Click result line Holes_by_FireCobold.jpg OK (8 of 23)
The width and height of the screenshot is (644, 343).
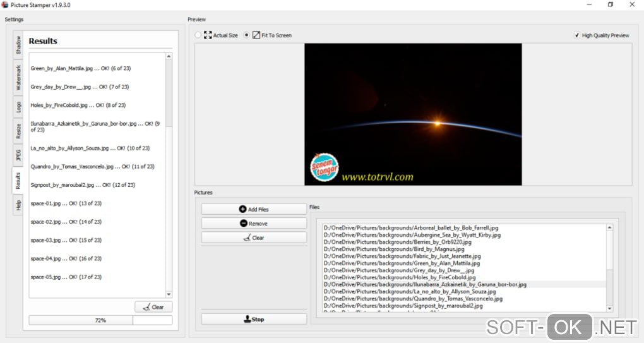coord(78,105)
